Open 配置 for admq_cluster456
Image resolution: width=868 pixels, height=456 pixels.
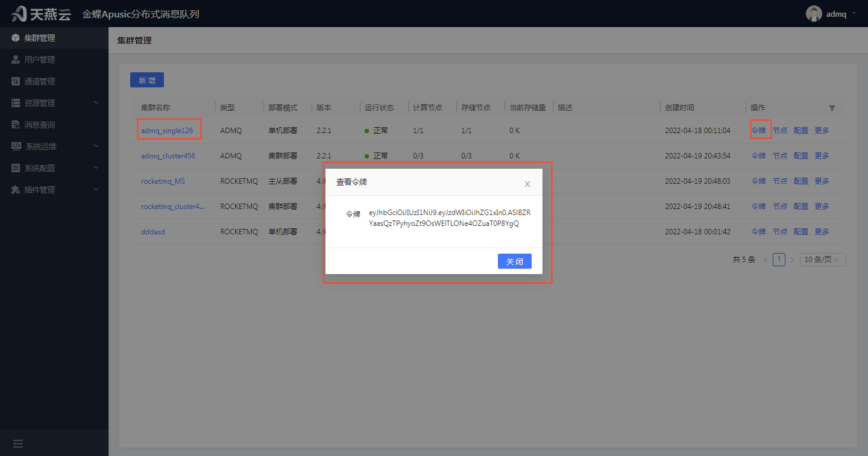[801, 155]
